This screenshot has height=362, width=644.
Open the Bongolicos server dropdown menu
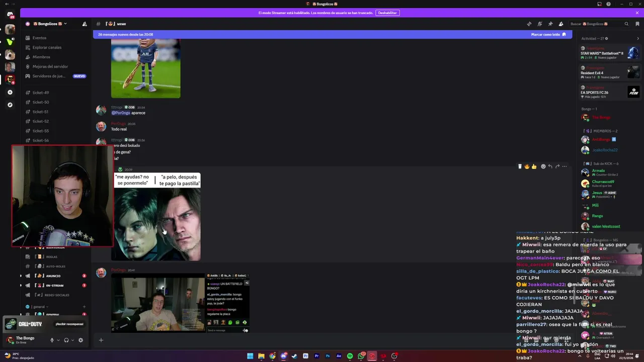[50, 24]
